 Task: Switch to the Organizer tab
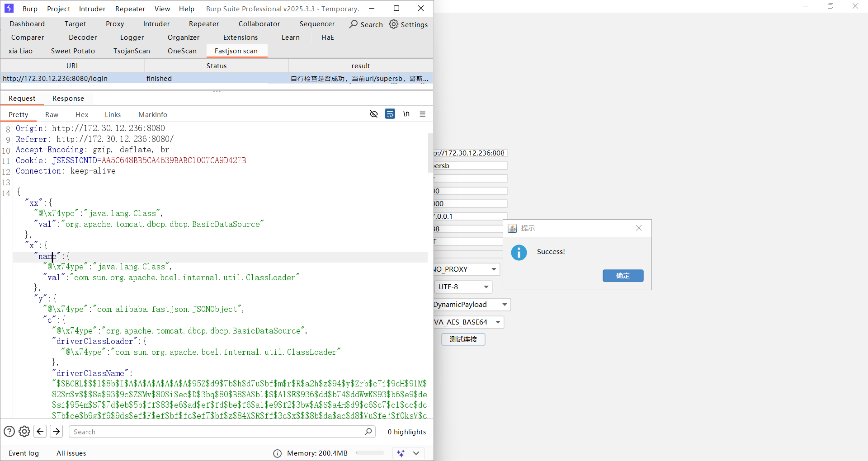(x=184, y=38)
